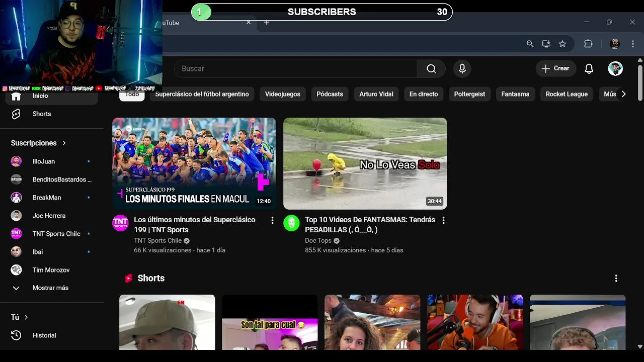Open options menu for Superclásico 199 video
This screenshot has height=362, width=644.
272,220
